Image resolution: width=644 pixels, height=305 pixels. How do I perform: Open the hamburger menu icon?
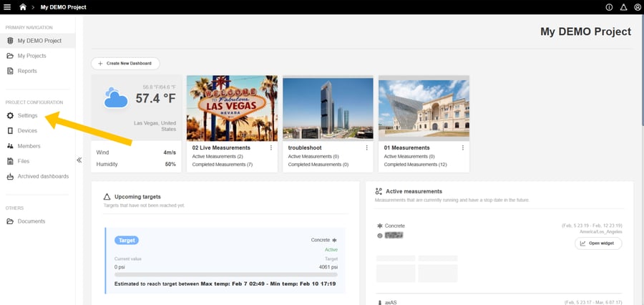7,7
